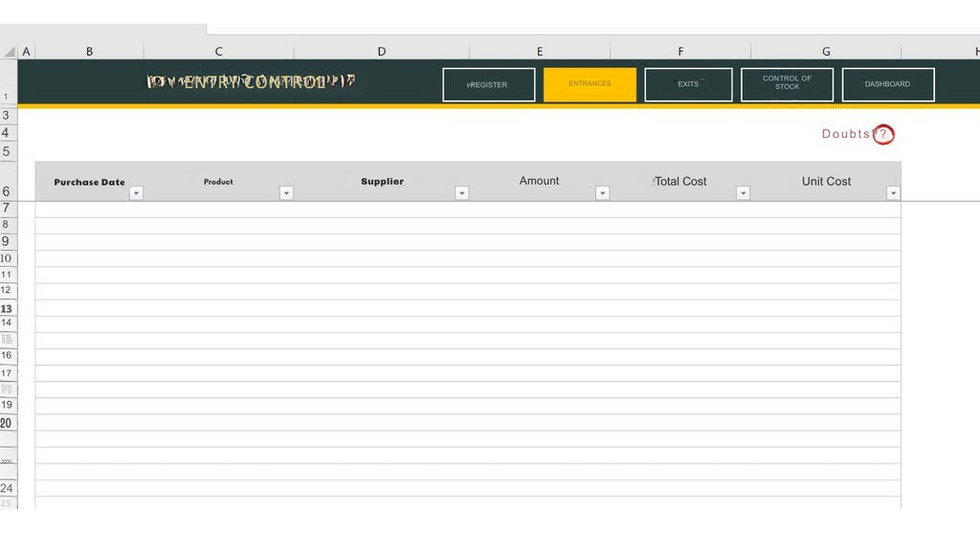Select column B header

(x=90, y=52)
